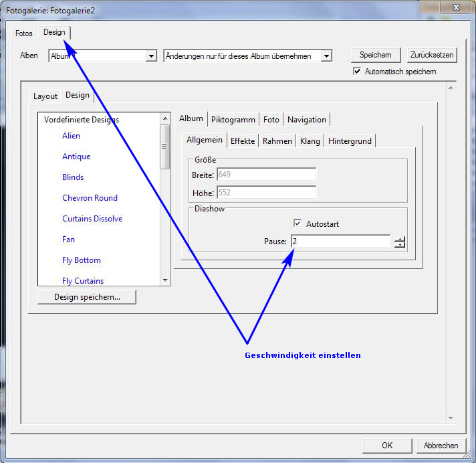Open the Layout tab
Screen dimensions: 476x463
[x=45, y=96]
